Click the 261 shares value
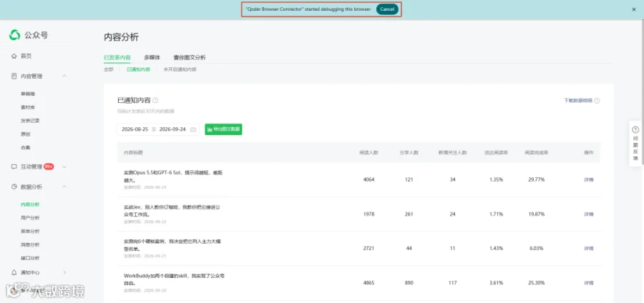This screenshot has width=644, height=303. tap(409, 214)
